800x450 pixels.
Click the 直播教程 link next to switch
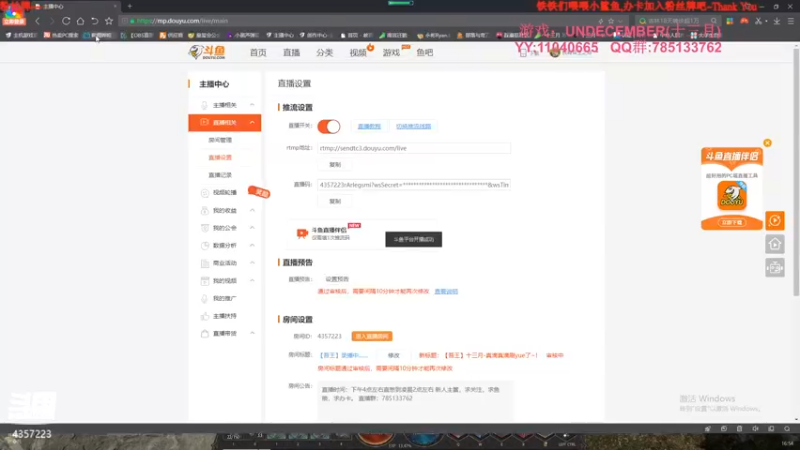[x=369, y=127]
